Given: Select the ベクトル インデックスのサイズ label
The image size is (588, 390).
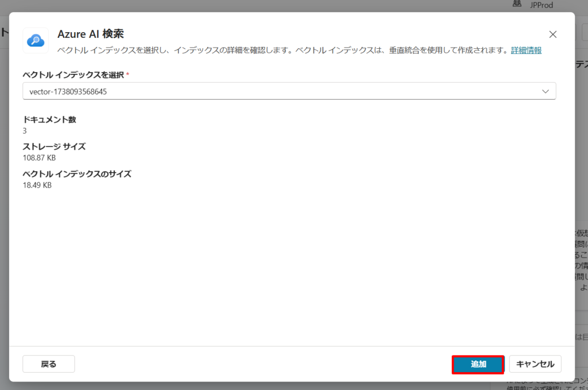Looking at the screenshot, I should [78, 174].
